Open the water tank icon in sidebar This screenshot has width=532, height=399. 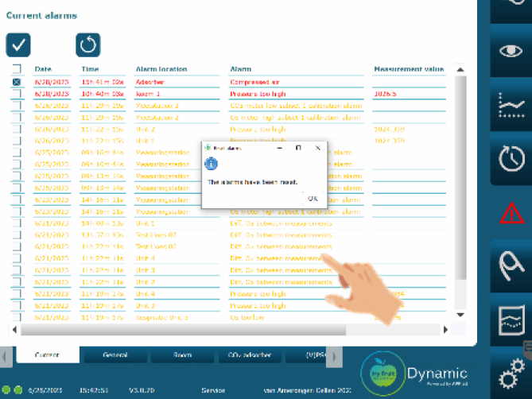[510, 320]
